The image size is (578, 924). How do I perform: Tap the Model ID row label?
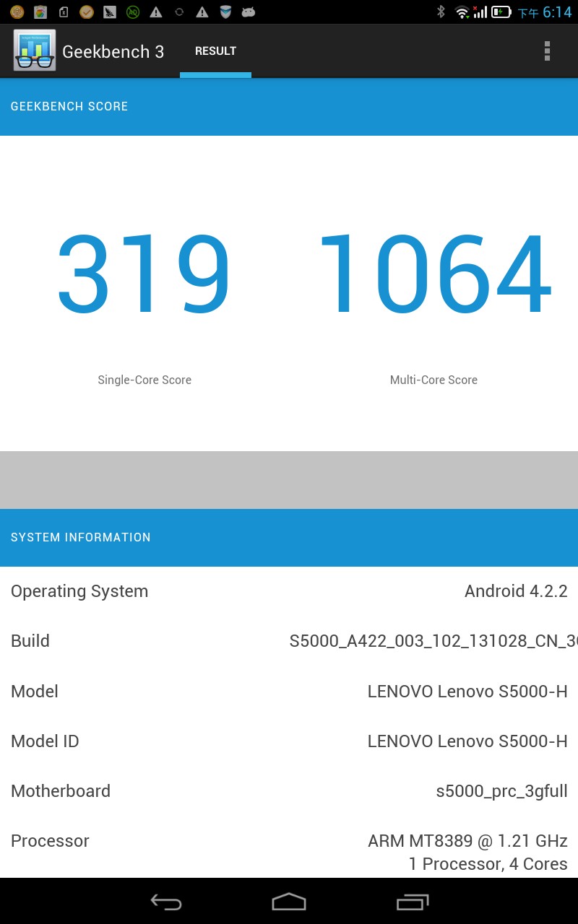[x=45, y=741]
